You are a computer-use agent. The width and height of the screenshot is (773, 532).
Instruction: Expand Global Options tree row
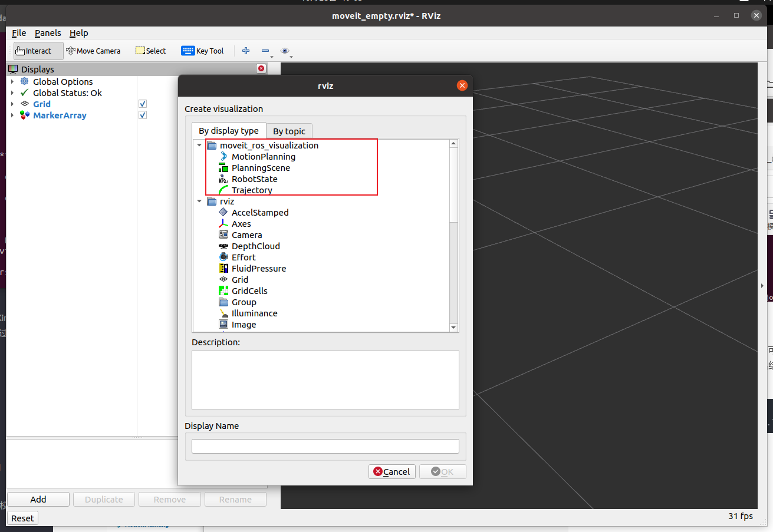[12, 81]
